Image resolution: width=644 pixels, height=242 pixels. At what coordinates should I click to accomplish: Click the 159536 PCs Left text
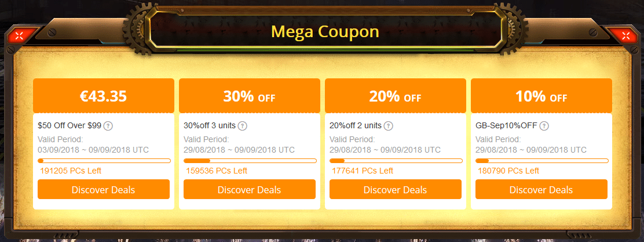point(217,171)
